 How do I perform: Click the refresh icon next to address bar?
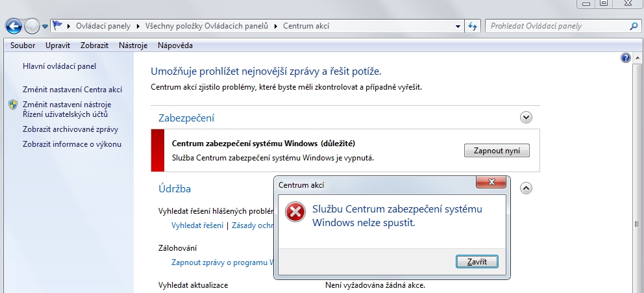pos(473,26)
